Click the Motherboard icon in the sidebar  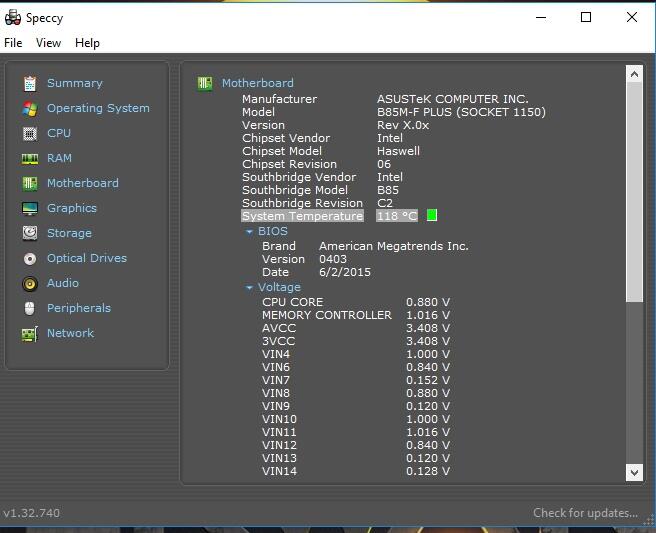click(30, 183)
